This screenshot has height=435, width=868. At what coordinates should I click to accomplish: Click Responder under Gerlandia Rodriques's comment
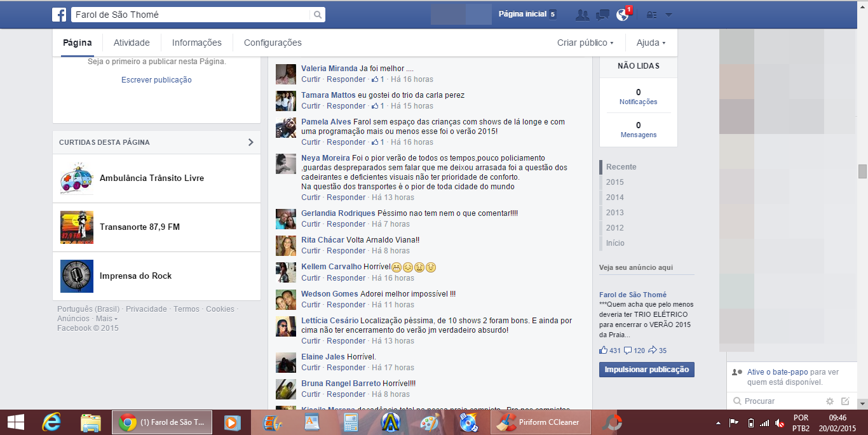[346, 224]
